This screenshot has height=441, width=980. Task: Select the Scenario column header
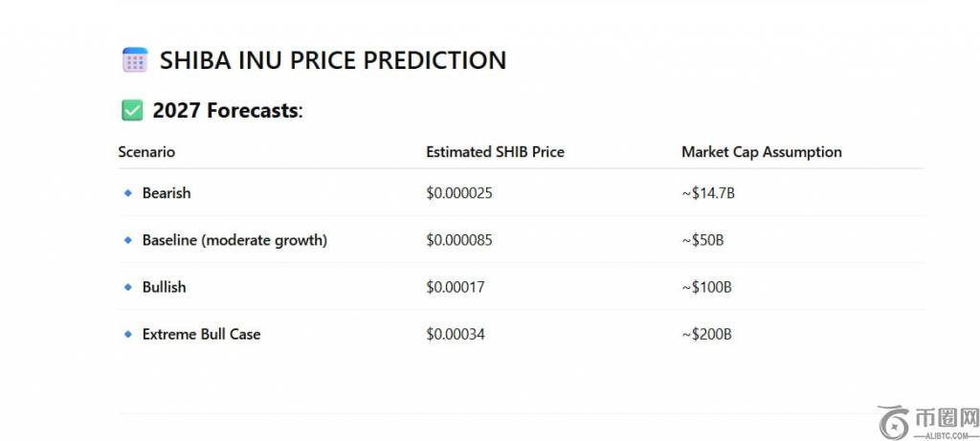click(x=146, y=152)
